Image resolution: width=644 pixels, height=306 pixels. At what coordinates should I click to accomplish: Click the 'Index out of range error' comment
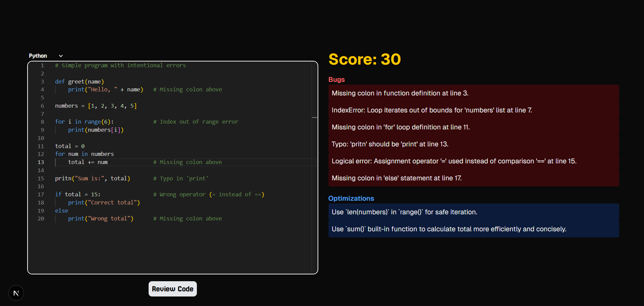pos(196,122)
